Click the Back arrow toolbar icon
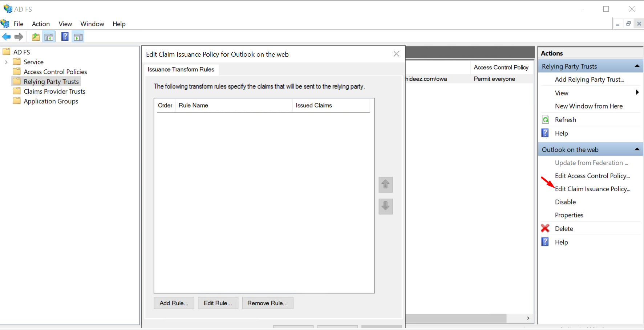644x330 pixels. (7, 37)
